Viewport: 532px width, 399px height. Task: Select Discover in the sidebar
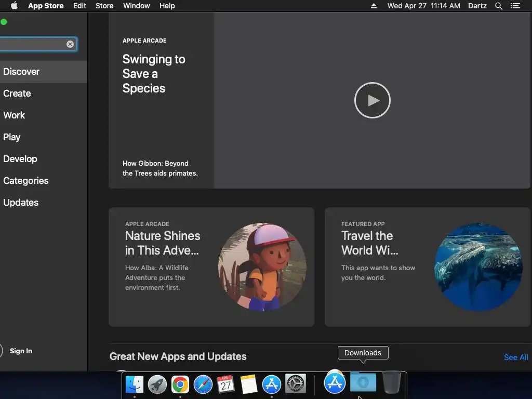point(44,72)
